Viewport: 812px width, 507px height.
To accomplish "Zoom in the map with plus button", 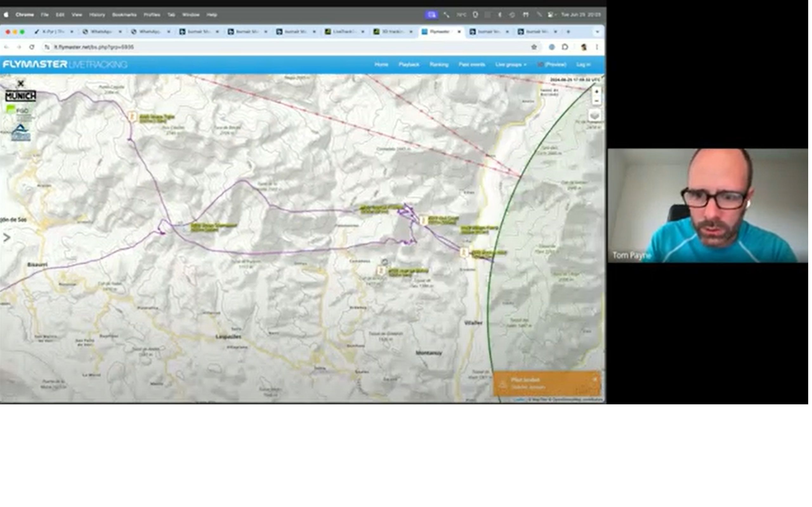I will (x=596, y=92).
